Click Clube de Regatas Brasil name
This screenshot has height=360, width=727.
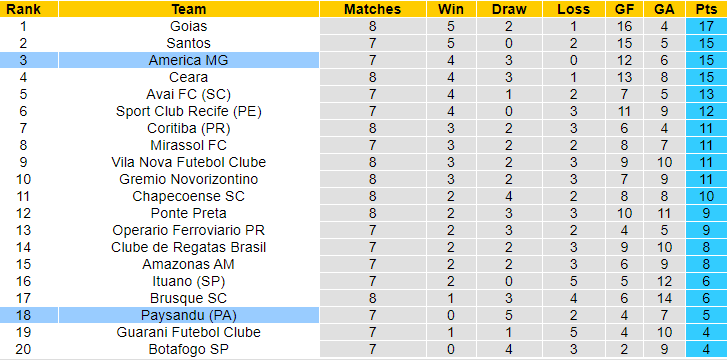click(189, 247)
